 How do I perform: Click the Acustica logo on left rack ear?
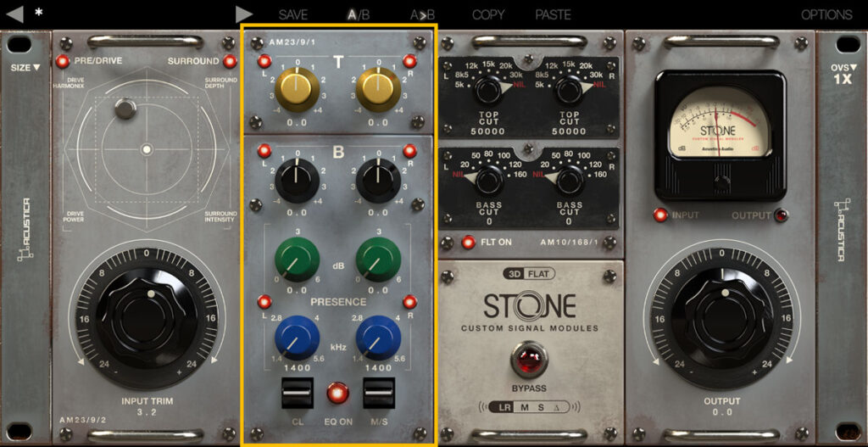25,229
